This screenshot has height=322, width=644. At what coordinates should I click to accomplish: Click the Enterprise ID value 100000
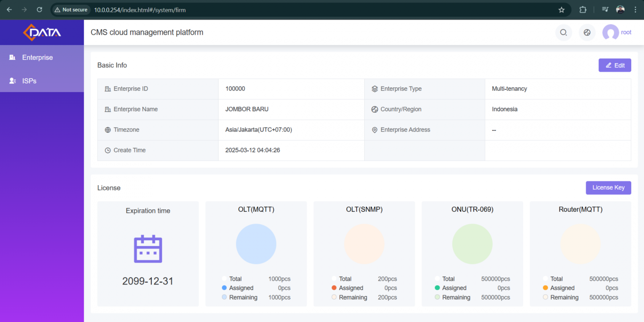[x=235, y=89]
